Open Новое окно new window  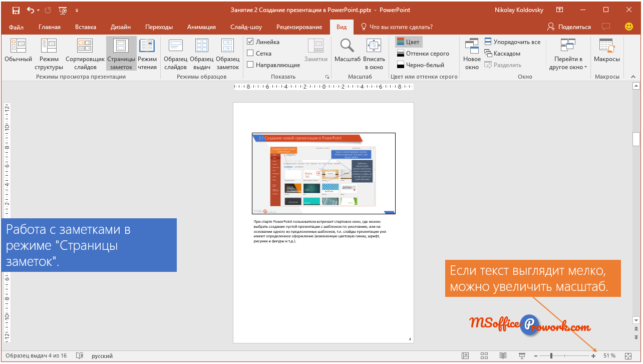(x=472, y=54)
